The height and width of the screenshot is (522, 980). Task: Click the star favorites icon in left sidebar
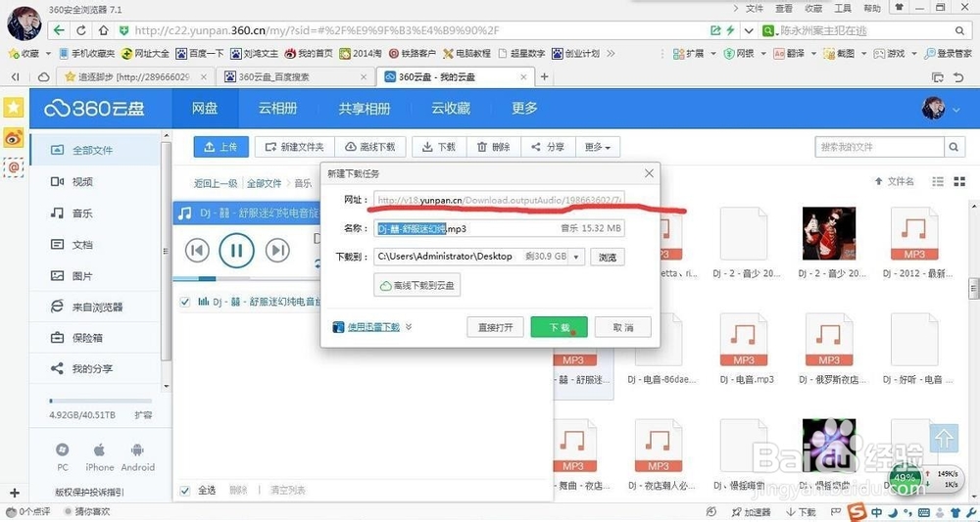[x=13, y=108]
